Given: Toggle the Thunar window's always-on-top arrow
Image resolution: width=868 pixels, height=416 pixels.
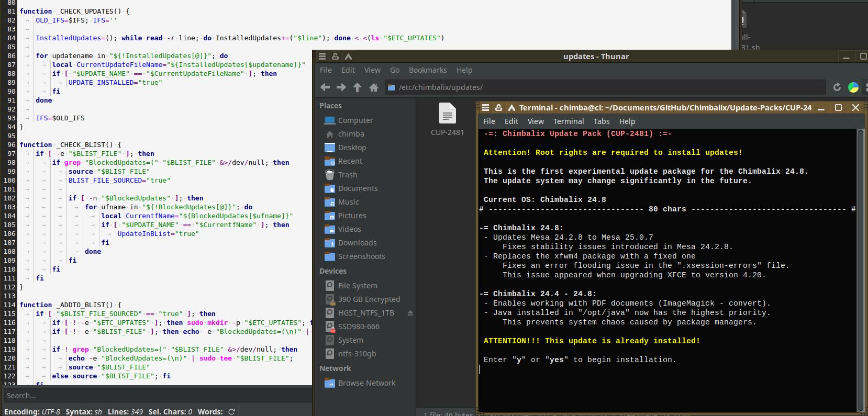Looking at the screenshot, I should (x=348, y=57).
